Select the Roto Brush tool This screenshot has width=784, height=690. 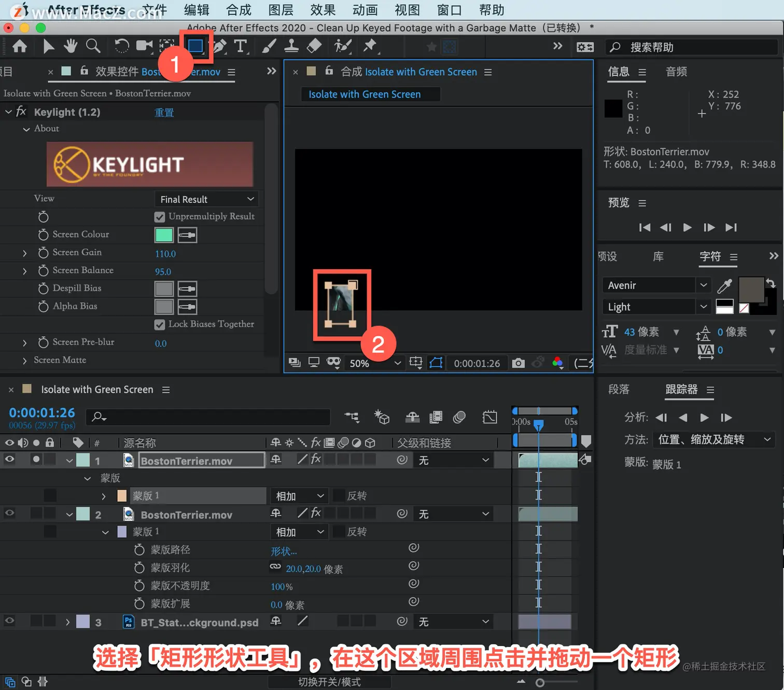click(x=342, y=47)
